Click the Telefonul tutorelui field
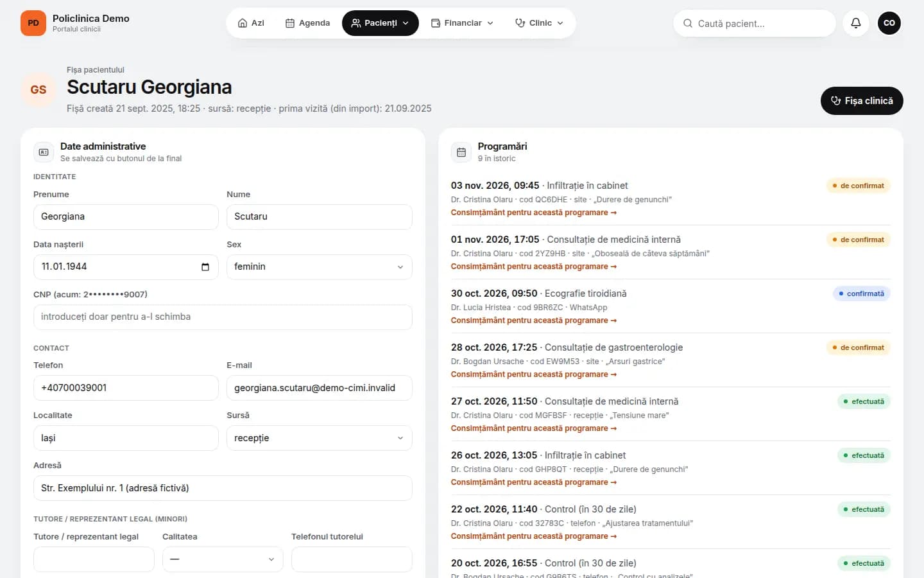 coord(352,559)
